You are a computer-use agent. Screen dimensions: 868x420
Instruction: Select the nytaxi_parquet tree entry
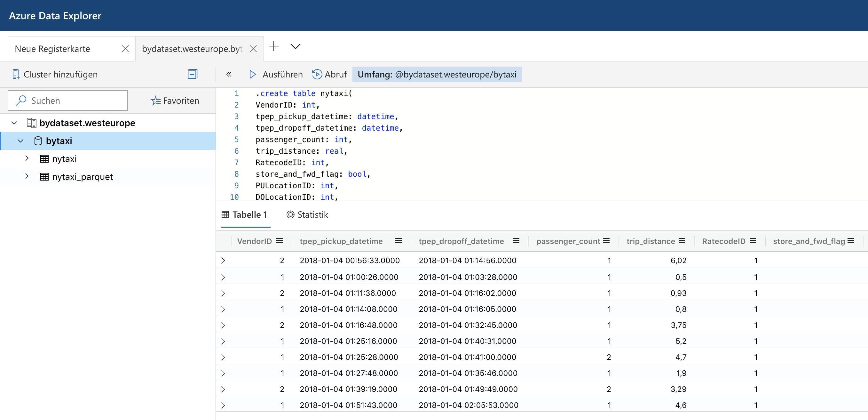tap(108, 176)
